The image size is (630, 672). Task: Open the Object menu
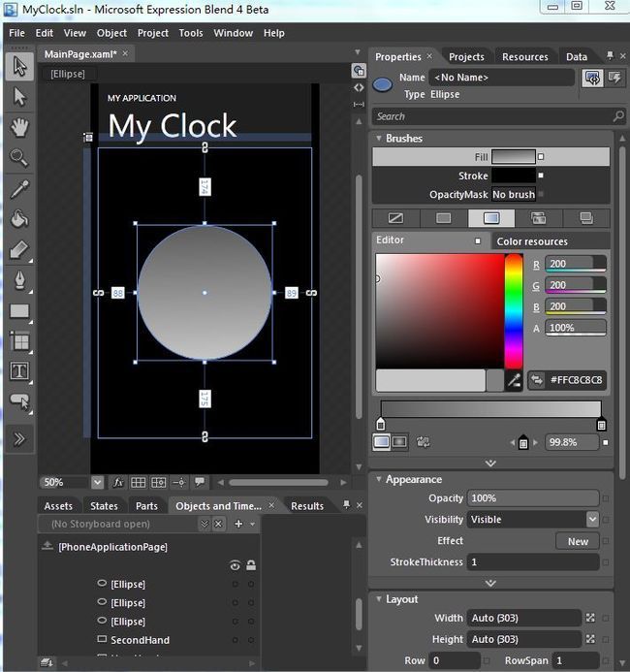tap(111, 33)
